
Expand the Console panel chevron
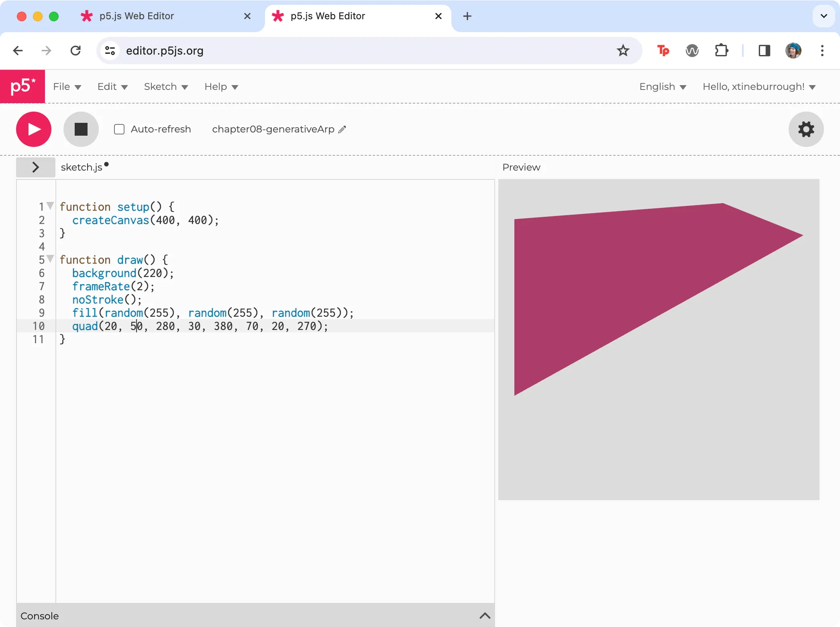coord(485,616)
